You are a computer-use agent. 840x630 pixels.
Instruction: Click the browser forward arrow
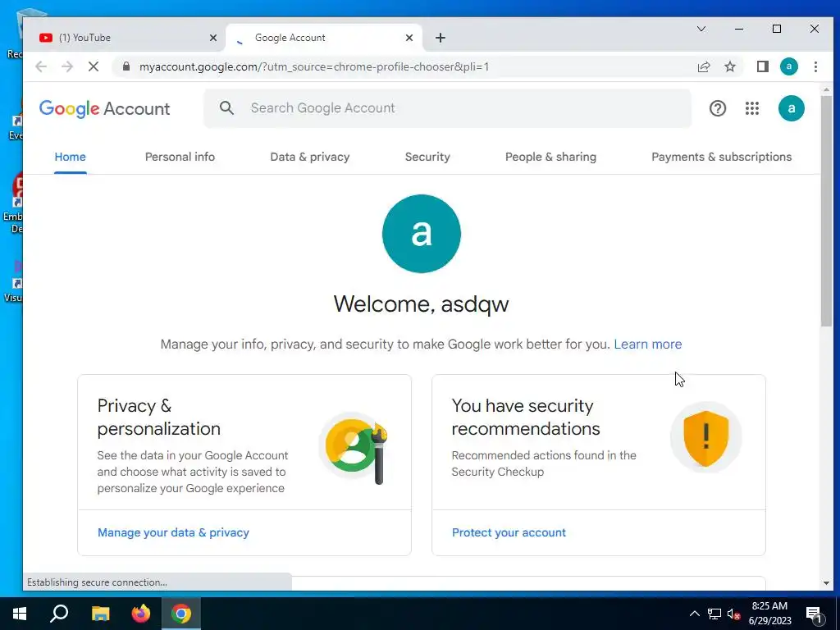pyautogui.click(x=67, y=66)
